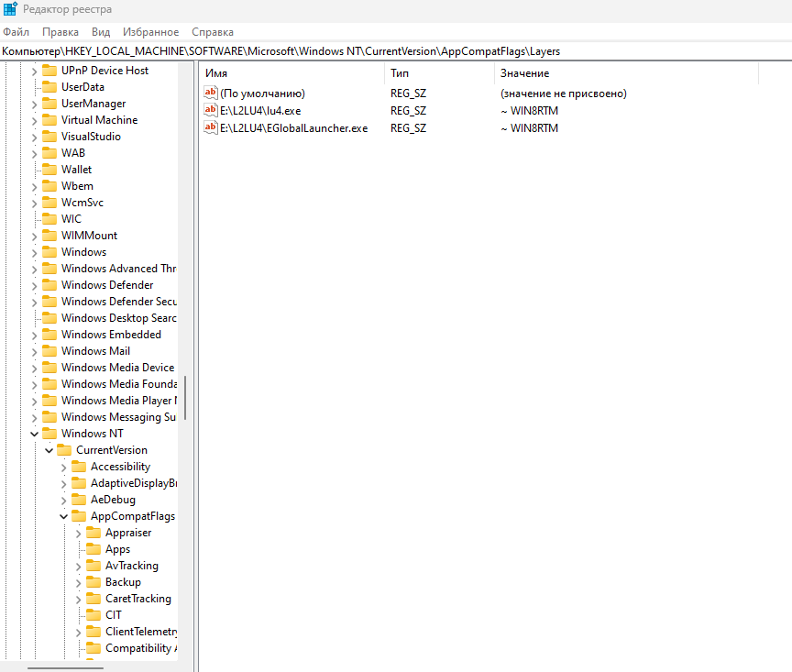Viewport: 792px width, 672px height.
Task: Open the Правка menu
Action: click(x=60, y=32)
